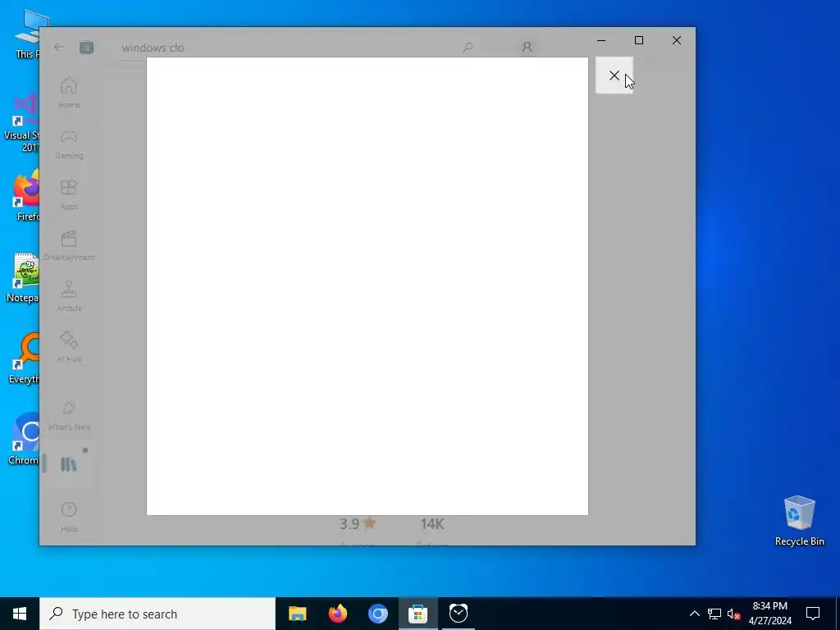Open the notification action center
This screenshot has width=840, height=630.
point(813,614)
